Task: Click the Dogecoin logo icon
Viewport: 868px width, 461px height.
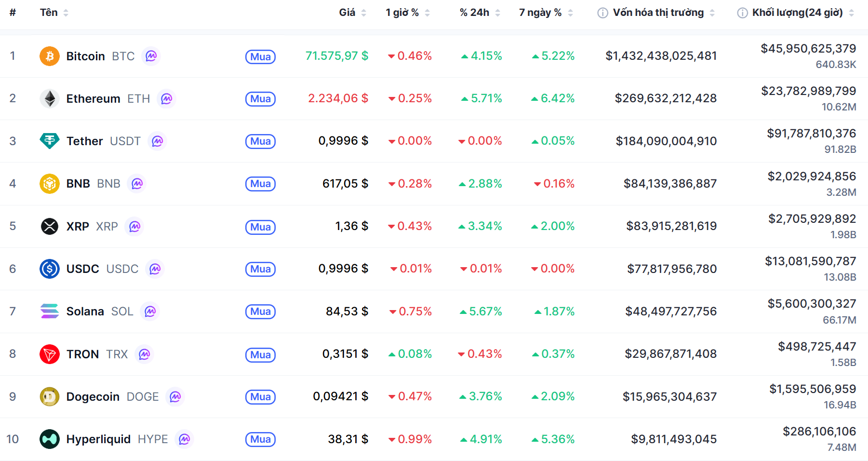Action: click(x=49, y=397)
